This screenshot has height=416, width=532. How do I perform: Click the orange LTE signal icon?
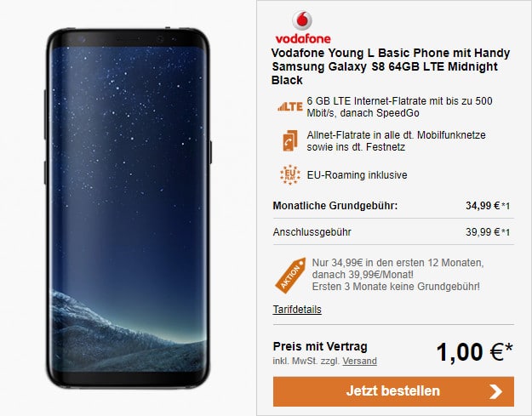click(x=289, y=107)
